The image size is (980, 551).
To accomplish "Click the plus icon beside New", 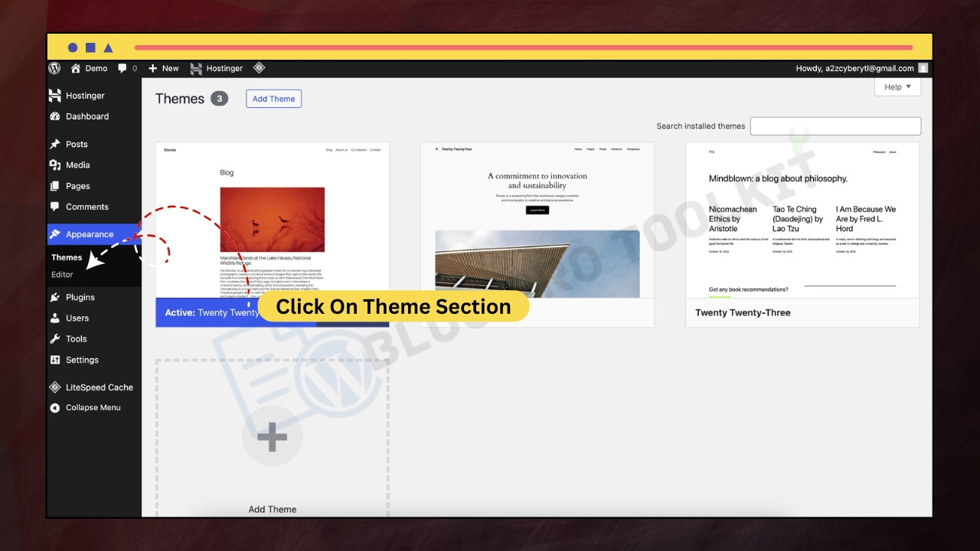I will coord(152,68).
